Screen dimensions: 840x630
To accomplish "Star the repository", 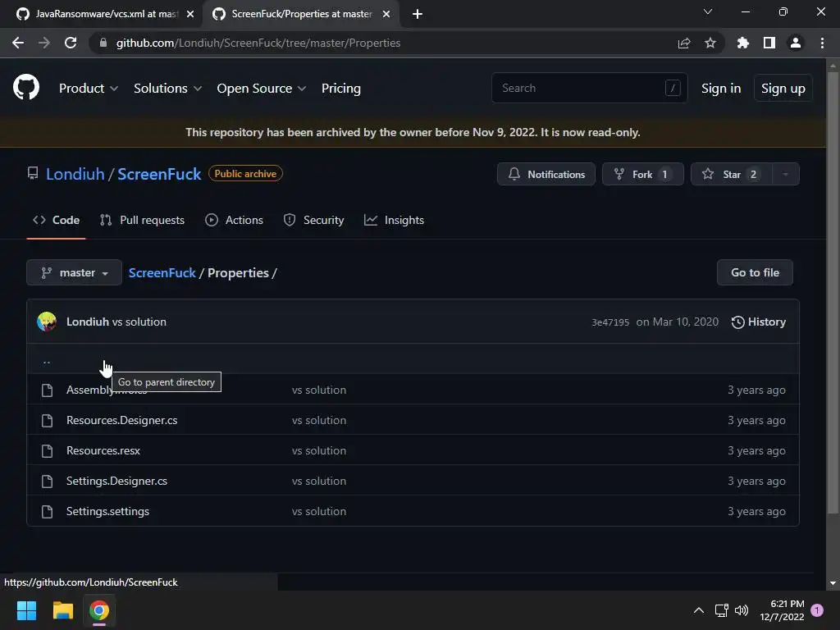I will 731,174.
